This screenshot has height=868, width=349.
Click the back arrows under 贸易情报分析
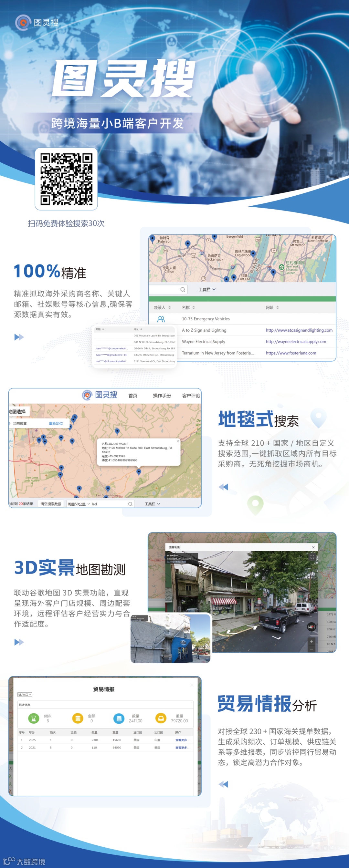coord(223,784)
